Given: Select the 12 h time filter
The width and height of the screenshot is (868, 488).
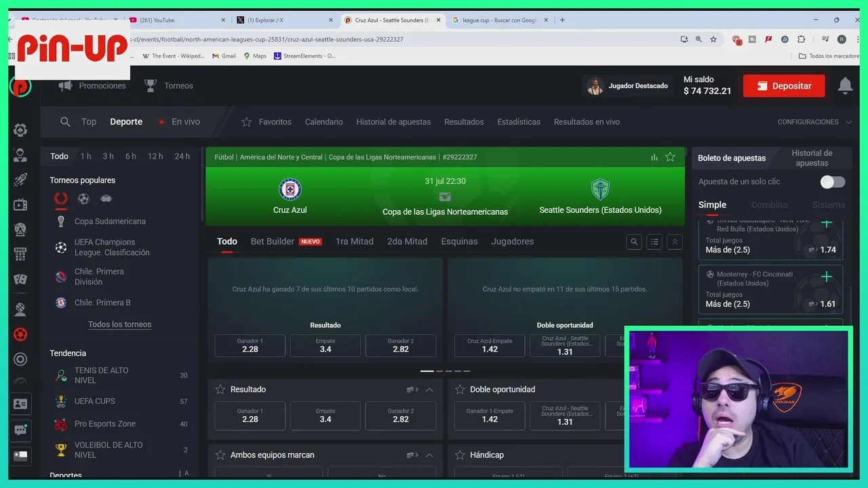Looking at the screenshot, I should click(155, 157).
